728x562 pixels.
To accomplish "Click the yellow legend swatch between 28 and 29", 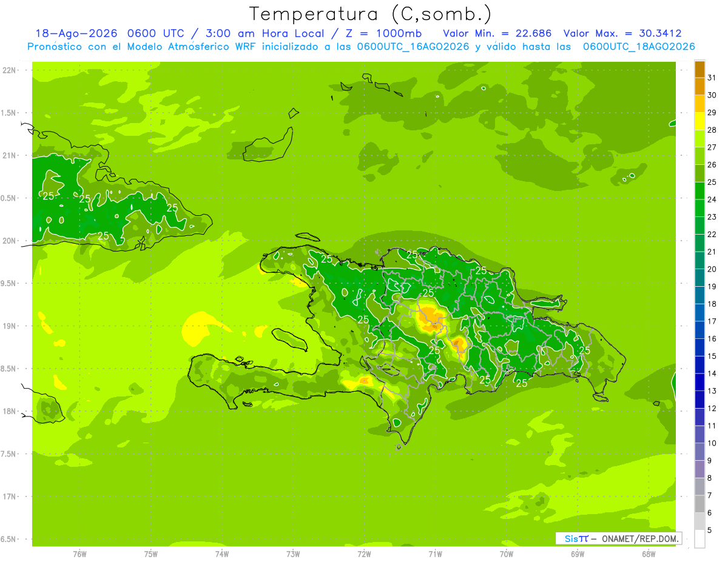I will [699, 121].
